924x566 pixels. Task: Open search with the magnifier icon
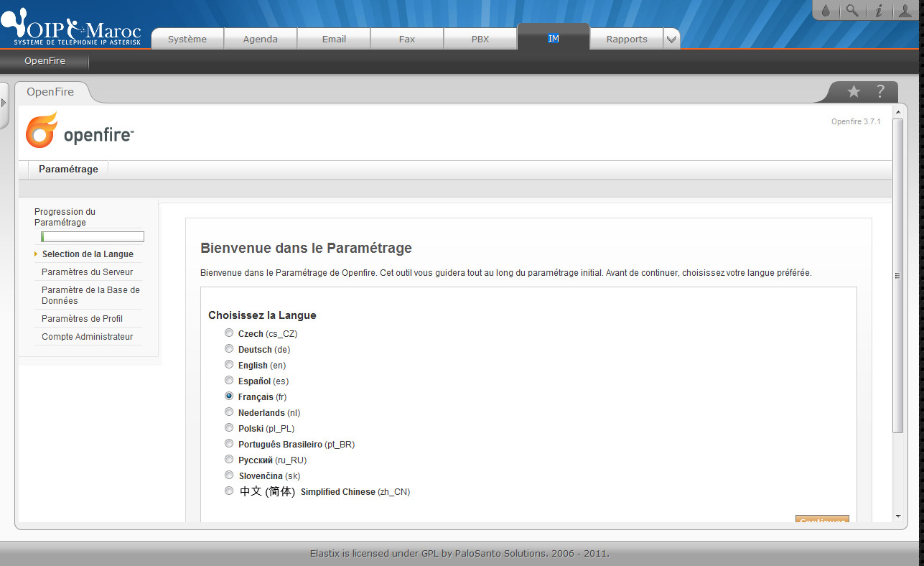tap(851, 11)
